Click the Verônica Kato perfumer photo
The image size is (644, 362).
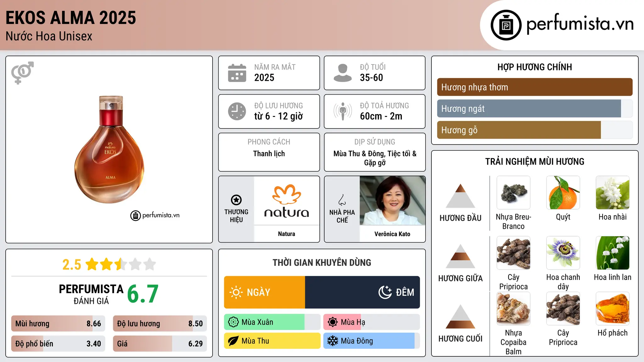click(x=392, y=200)
